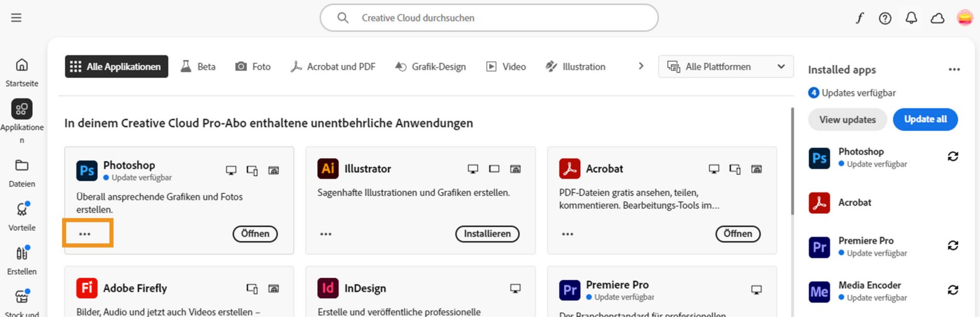
Task: Click the fonts icon in top bar
Action: click(860, 18)
